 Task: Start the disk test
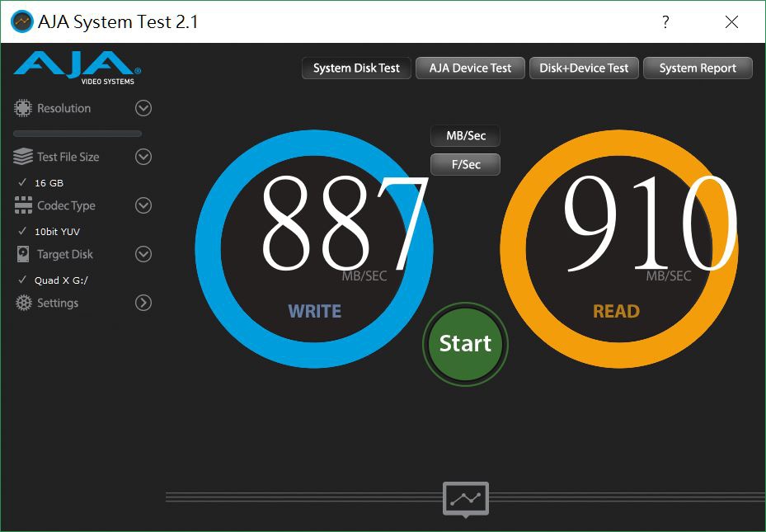(x=466, y=344)
